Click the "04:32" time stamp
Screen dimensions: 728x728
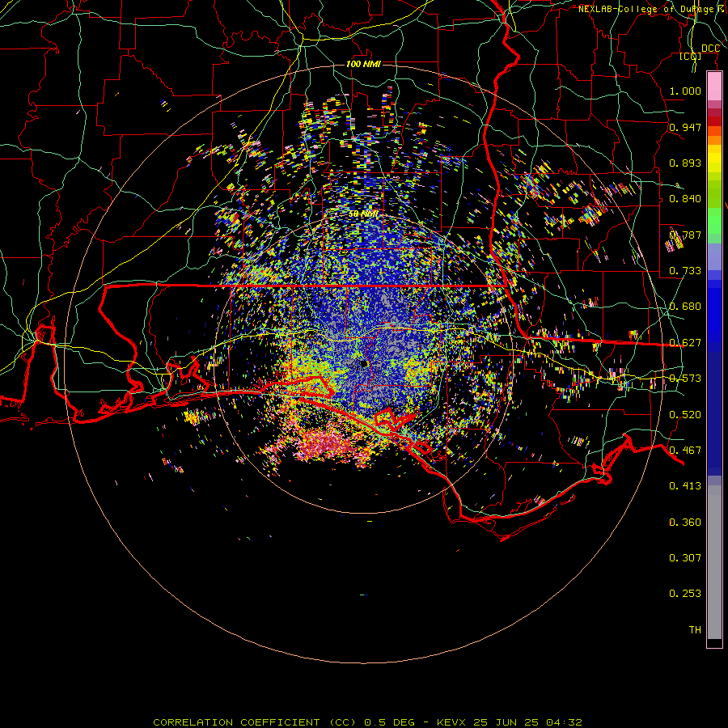pyautogui.click(x=563, y=722)
